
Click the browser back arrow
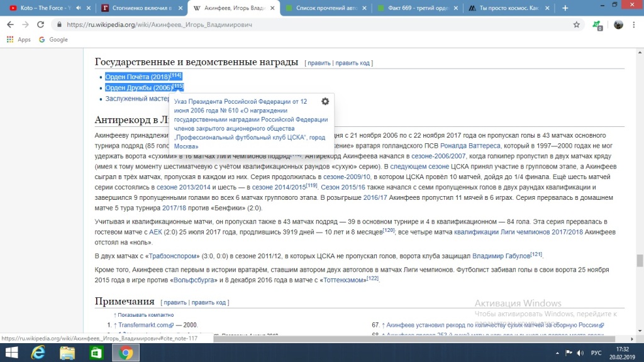tap(10, 25)
